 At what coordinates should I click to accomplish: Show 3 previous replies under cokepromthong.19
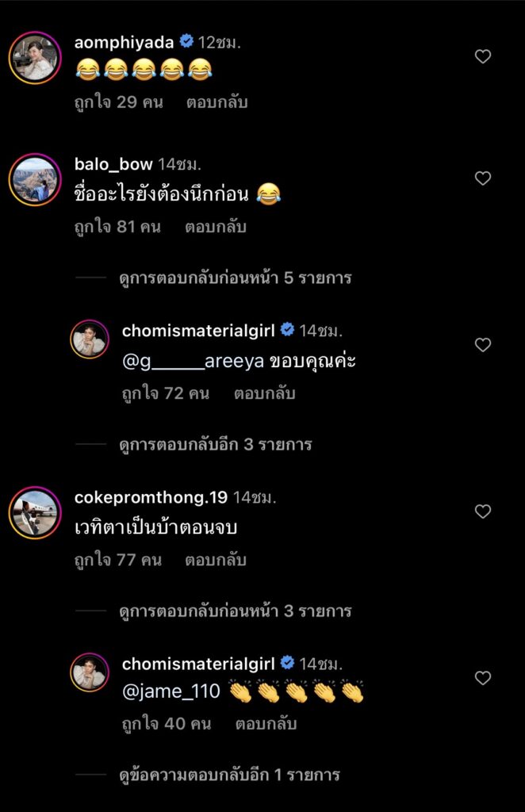(235, 611)
